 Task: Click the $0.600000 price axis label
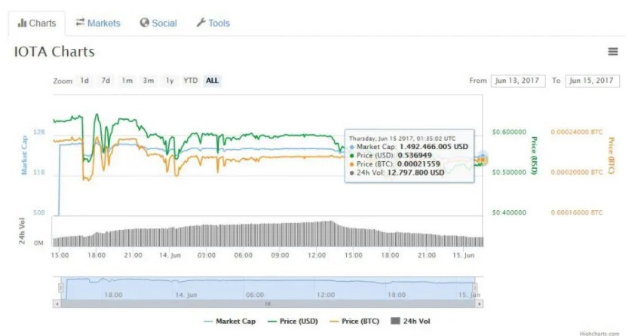509,132
